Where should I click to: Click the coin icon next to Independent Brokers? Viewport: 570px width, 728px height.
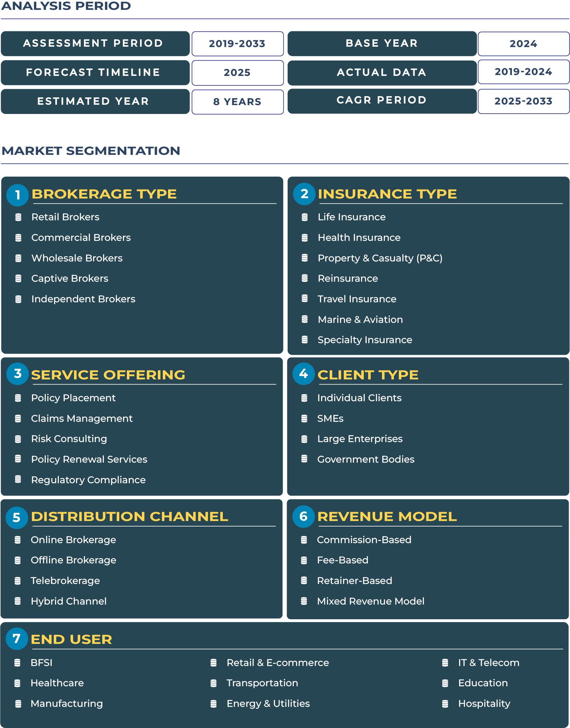(18, 299)
